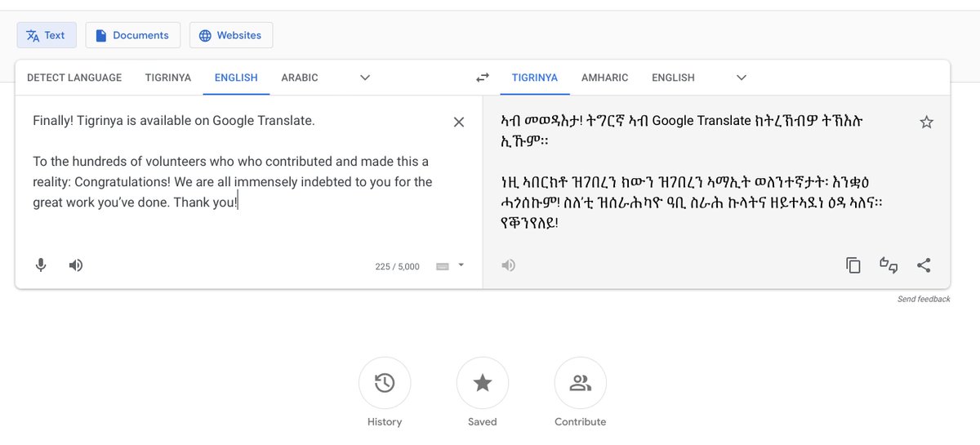
Task: Open the virtual keyboard icon
Action: click(443, 266)
